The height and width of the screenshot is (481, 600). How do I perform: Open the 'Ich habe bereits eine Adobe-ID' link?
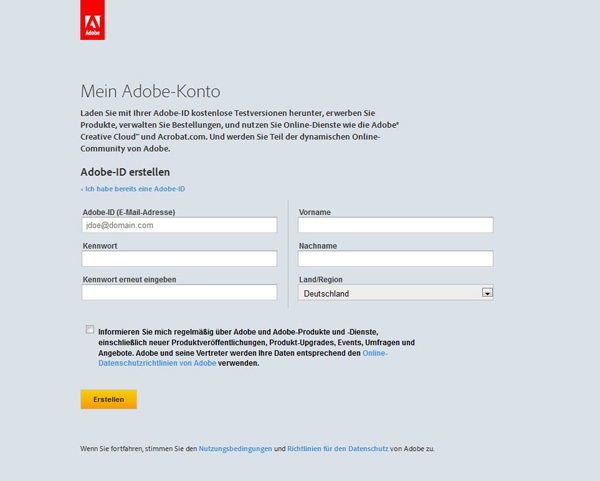tap(134, 189)
